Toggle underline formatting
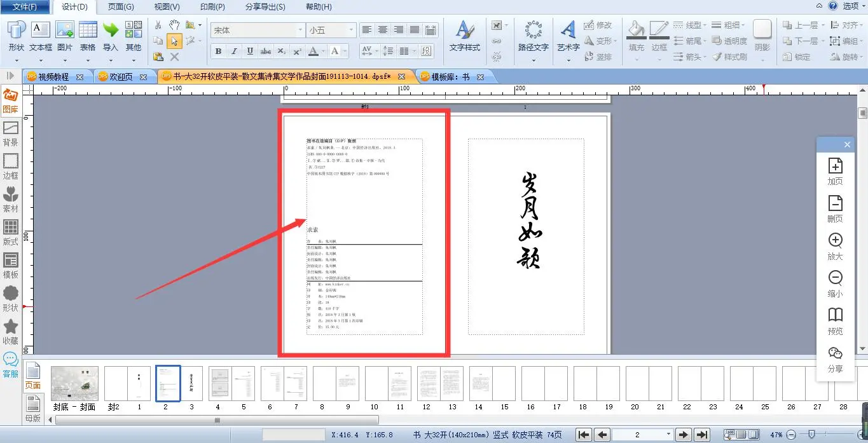The image size is (868, 443). 250,51
